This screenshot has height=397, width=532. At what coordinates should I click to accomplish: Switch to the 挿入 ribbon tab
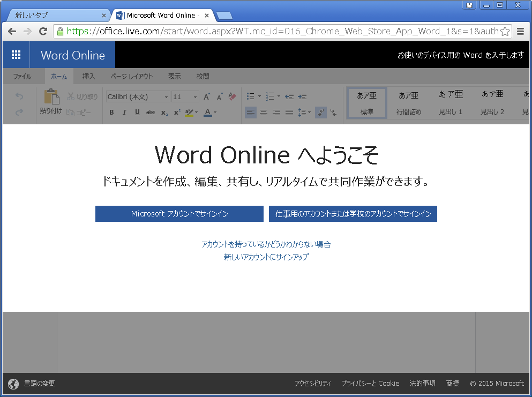click(88, 76)
